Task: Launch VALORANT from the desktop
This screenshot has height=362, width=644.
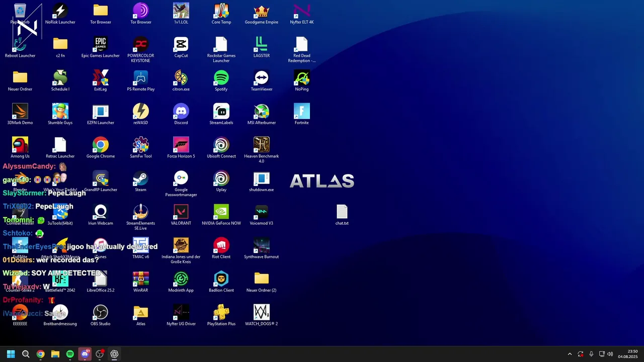Action: tap(181, 215)
